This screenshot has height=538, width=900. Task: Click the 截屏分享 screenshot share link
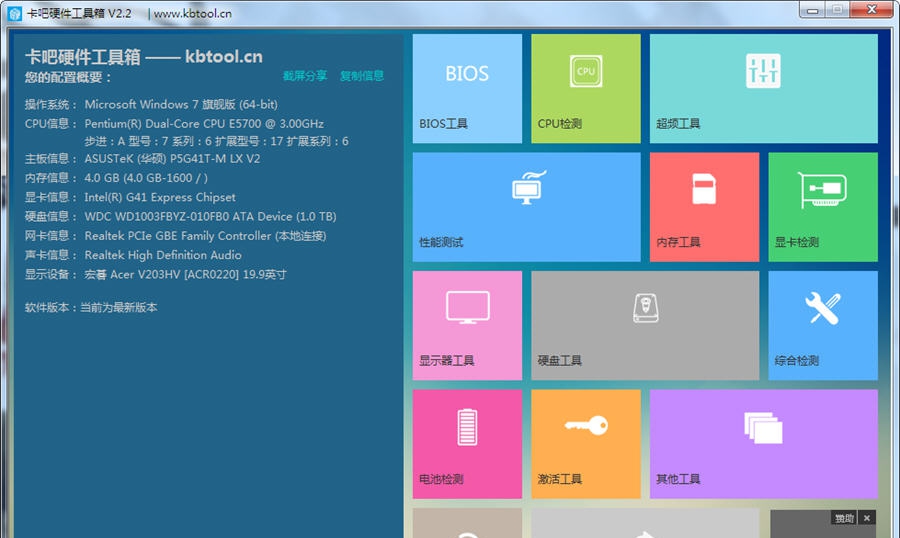point(305,76)
